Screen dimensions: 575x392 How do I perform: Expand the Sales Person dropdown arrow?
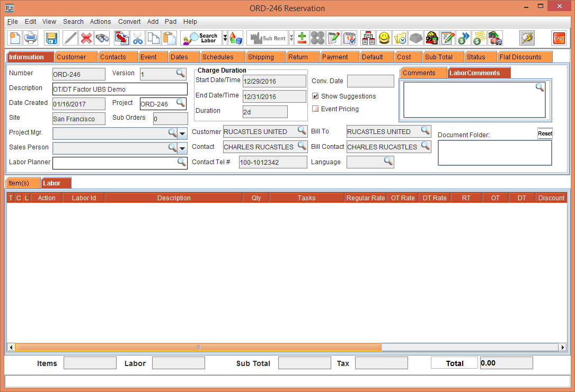point(182,148)
